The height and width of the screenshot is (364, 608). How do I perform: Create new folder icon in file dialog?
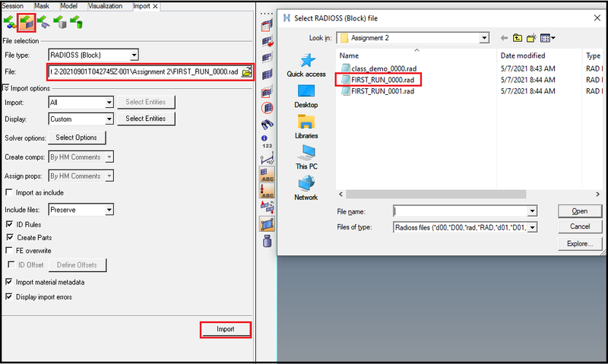(x=531, y=38)
